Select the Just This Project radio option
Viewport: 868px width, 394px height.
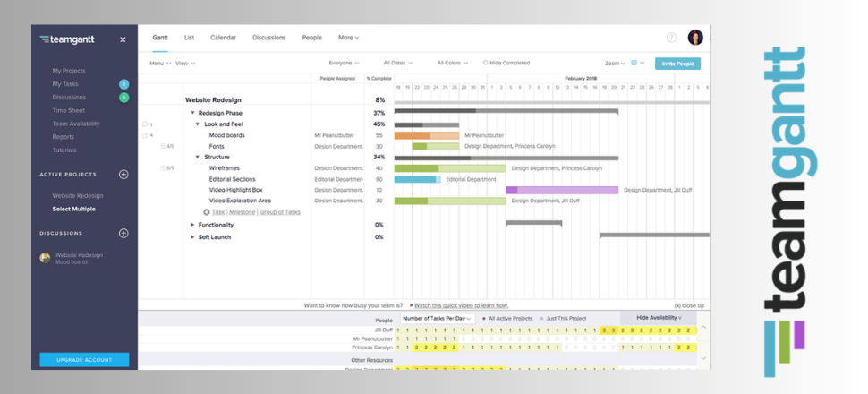coord(542,319)
